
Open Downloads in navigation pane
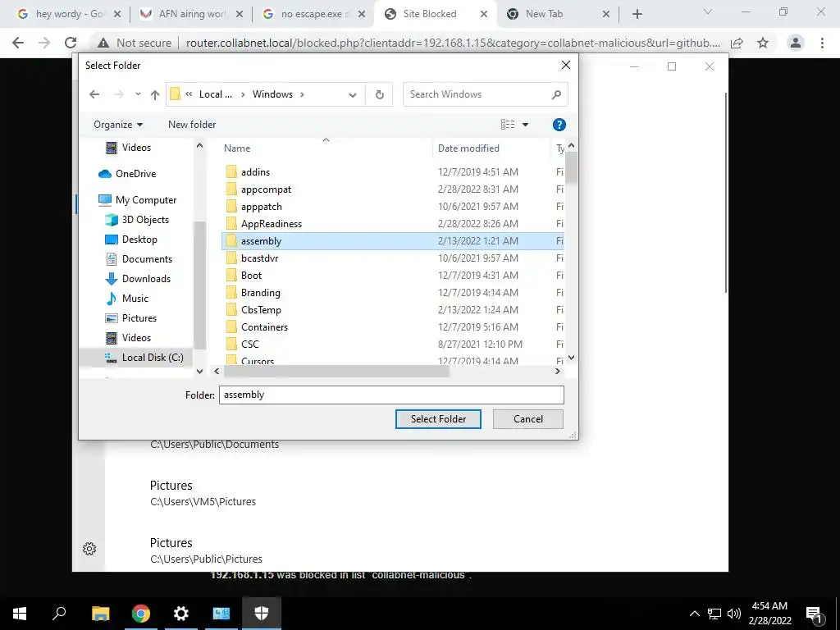tap(138, 279)
